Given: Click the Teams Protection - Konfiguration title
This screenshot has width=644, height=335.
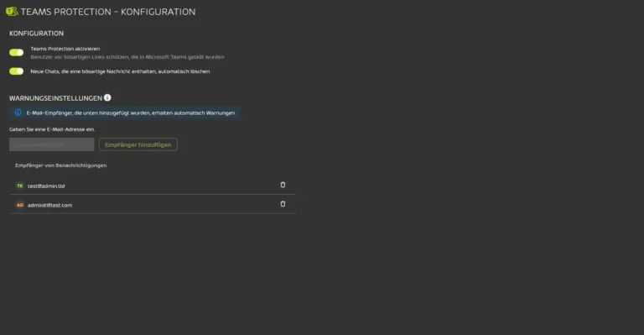Looking at the screenshot, I should coord(108,12).
